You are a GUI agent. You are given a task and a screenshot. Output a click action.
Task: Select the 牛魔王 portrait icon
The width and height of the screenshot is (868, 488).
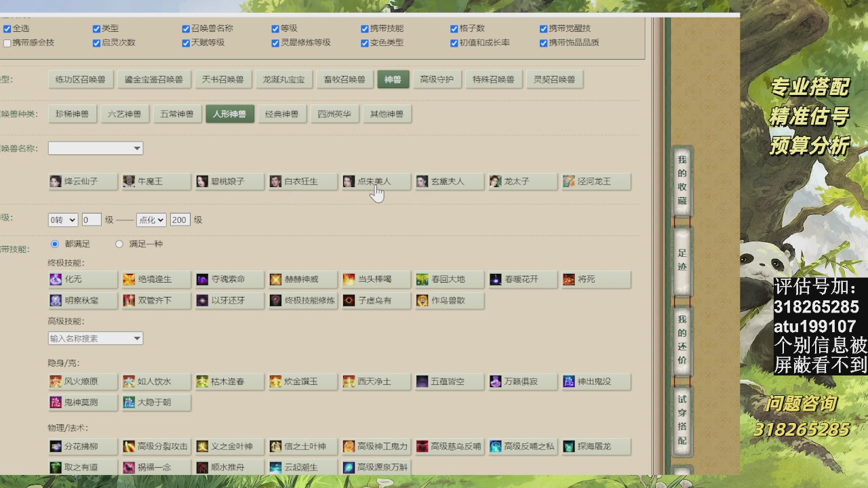tap(129, 182)
